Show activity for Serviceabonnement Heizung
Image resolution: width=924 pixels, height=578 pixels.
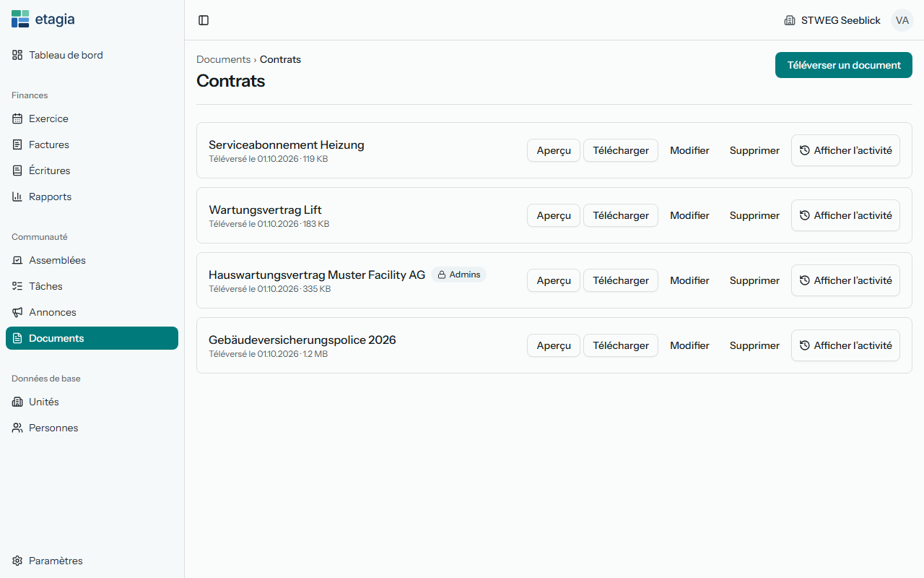pos(845,150)
